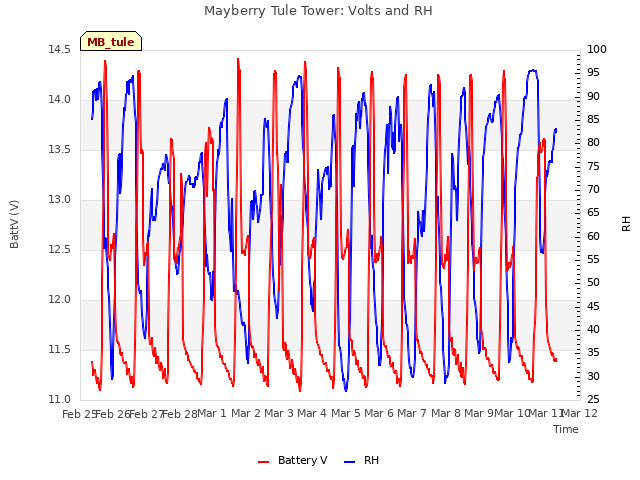Click the MB_tule label box

click(111, 41)
